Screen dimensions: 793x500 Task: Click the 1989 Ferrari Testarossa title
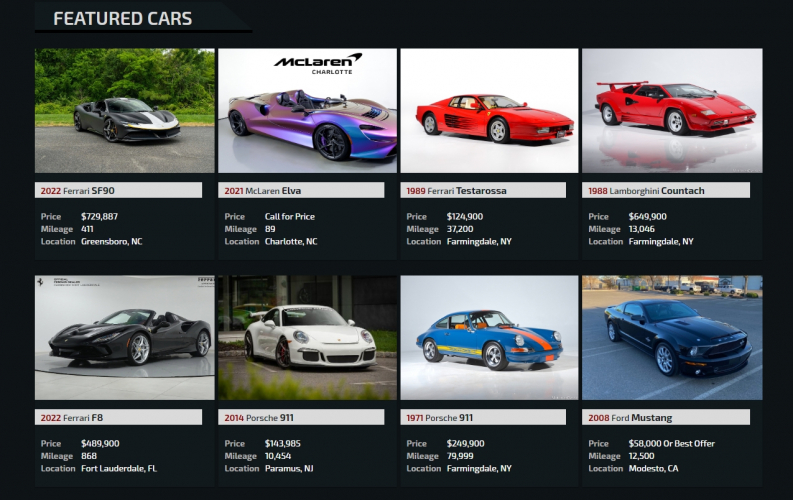tap(456, 191)
